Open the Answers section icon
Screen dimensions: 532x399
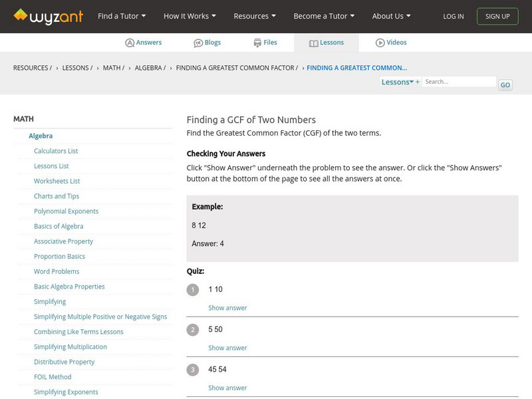pyautogui.click(x=130, y=43)
